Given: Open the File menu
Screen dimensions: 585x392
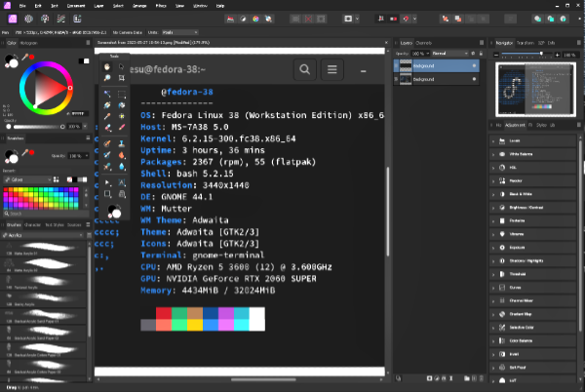Looking at the screenshot, I should click(22, 6).
